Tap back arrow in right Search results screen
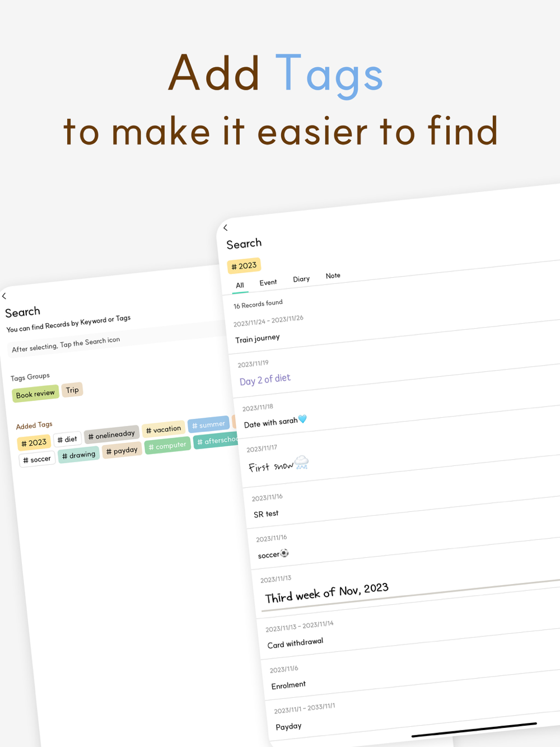Image resolution: width=560 pixels, height=747 pixels. [x=226, y=227]
